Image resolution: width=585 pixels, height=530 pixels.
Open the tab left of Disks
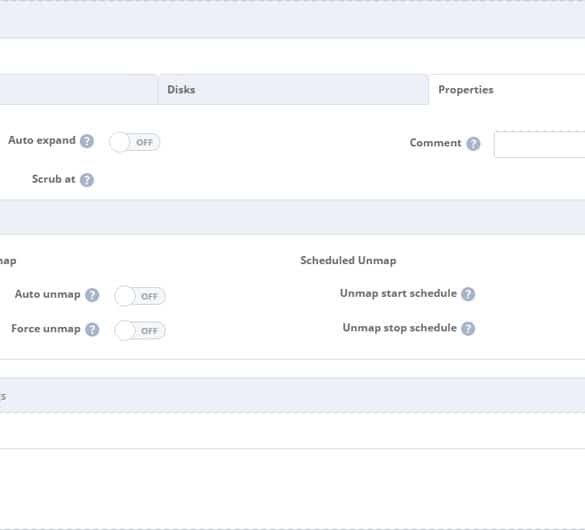(x=78, y=90)
